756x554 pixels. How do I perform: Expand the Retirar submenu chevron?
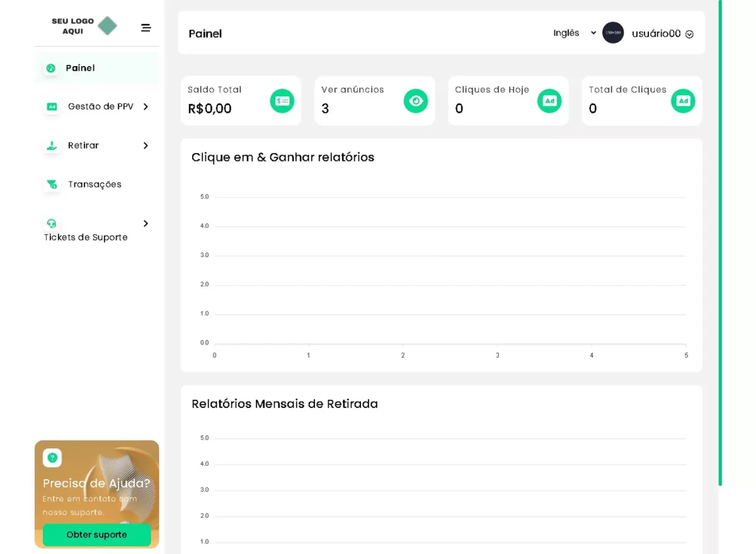tap(146, 146)
